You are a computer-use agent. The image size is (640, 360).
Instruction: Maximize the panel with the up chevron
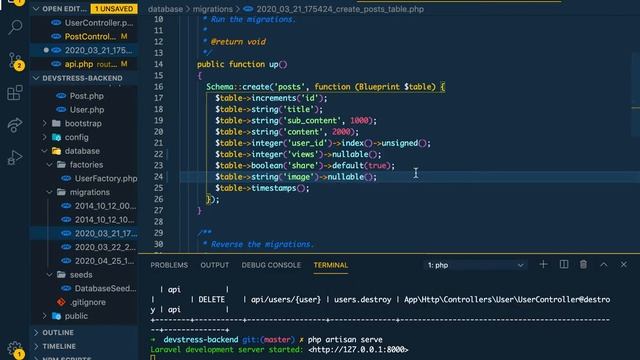tap(604, 264)
